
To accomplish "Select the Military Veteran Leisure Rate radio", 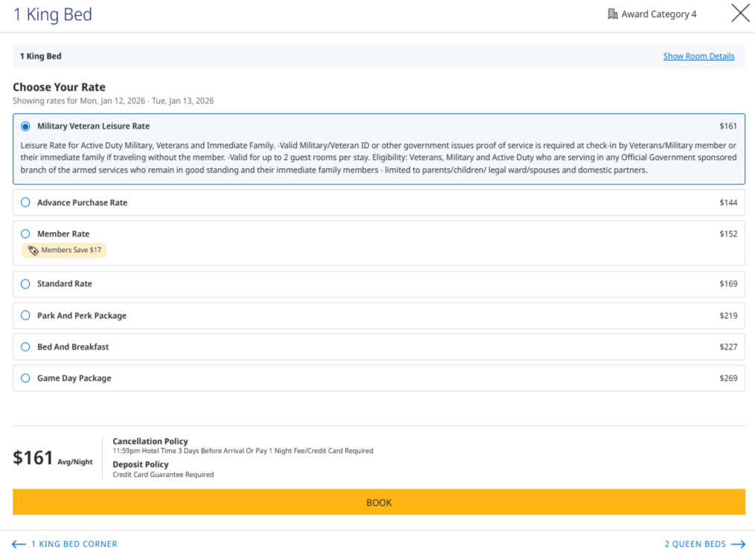I will pos(25,126).
